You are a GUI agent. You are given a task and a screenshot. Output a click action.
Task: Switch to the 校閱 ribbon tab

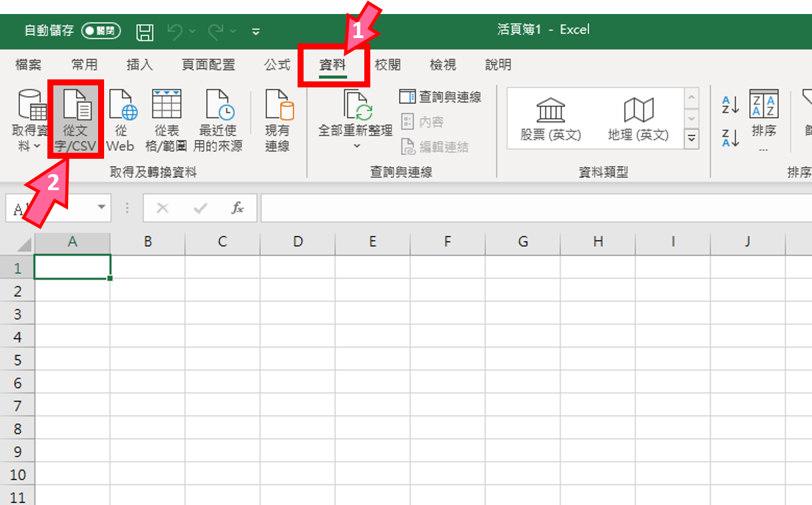(388, 65)
